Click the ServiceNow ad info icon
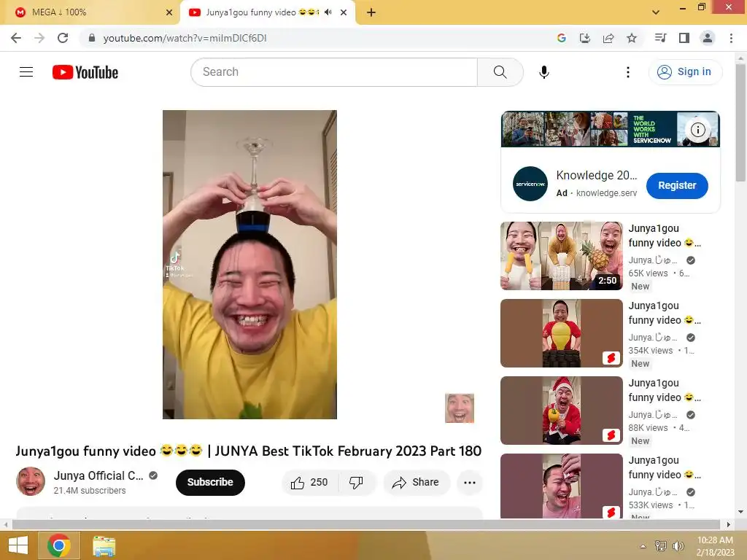747x560 pixels. 698,130
